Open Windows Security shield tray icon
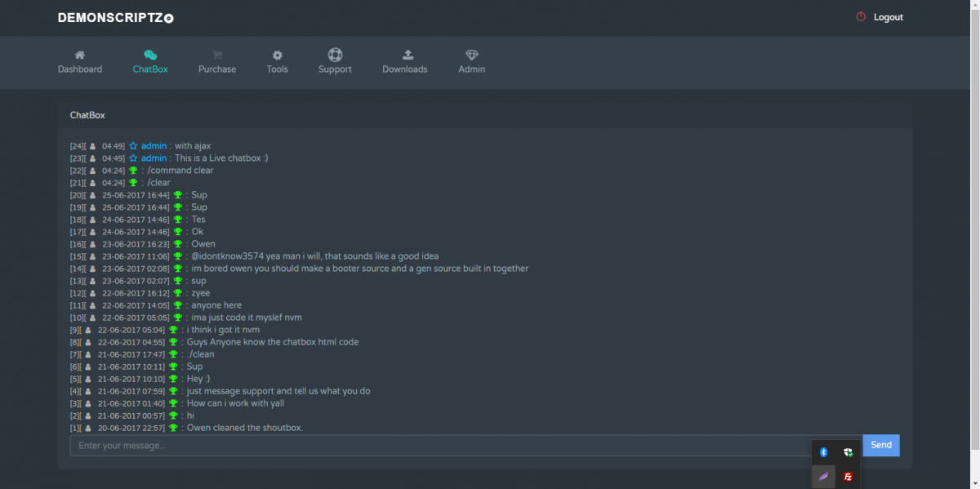This screenshot has height=489, width=980. [849, 452]
